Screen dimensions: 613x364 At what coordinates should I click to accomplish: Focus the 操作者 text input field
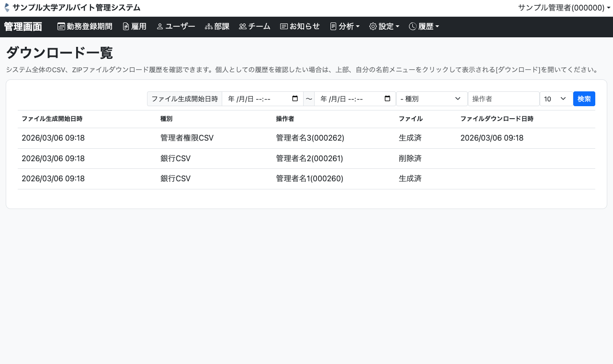(x=503, y=99)
